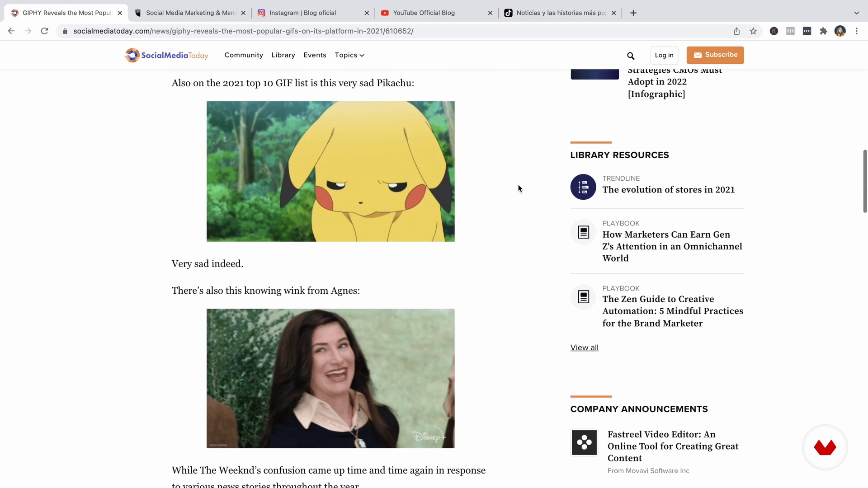Open The evolution of stores in 2021
The width and height of the screenshot is (868, 488).
[x=668, y=190]
